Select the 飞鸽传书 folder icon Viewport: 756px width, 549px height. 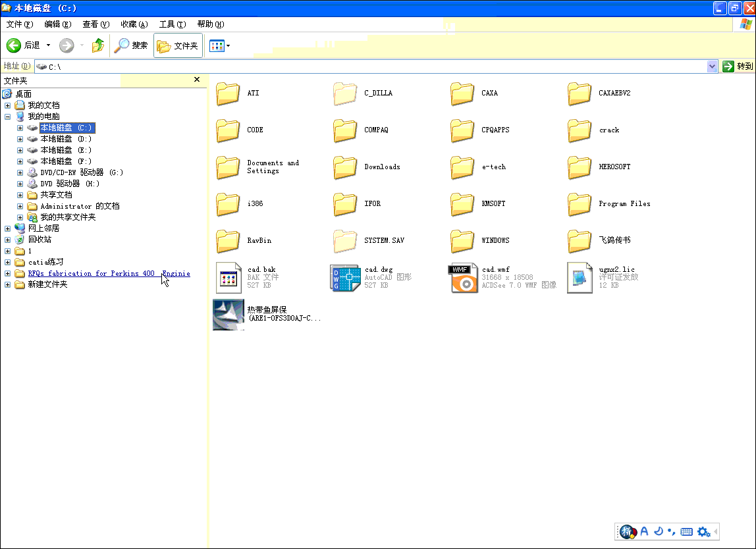(x=579, y=241)
